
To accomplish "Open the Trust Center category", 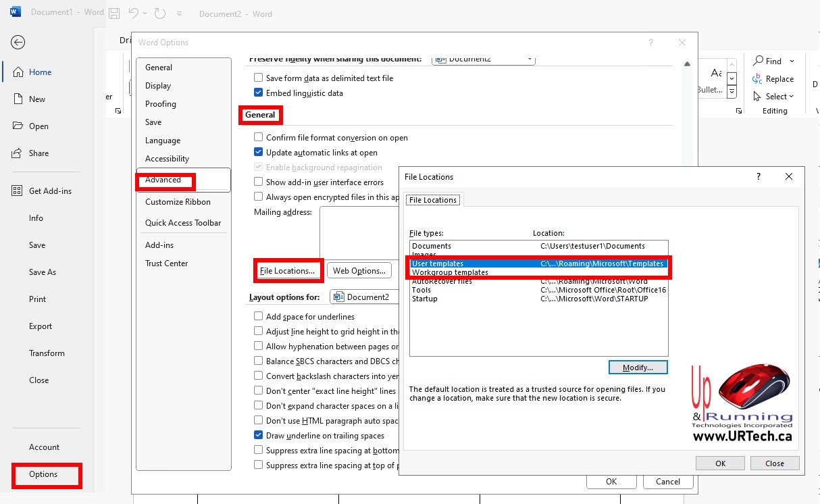I will (167, 263).
